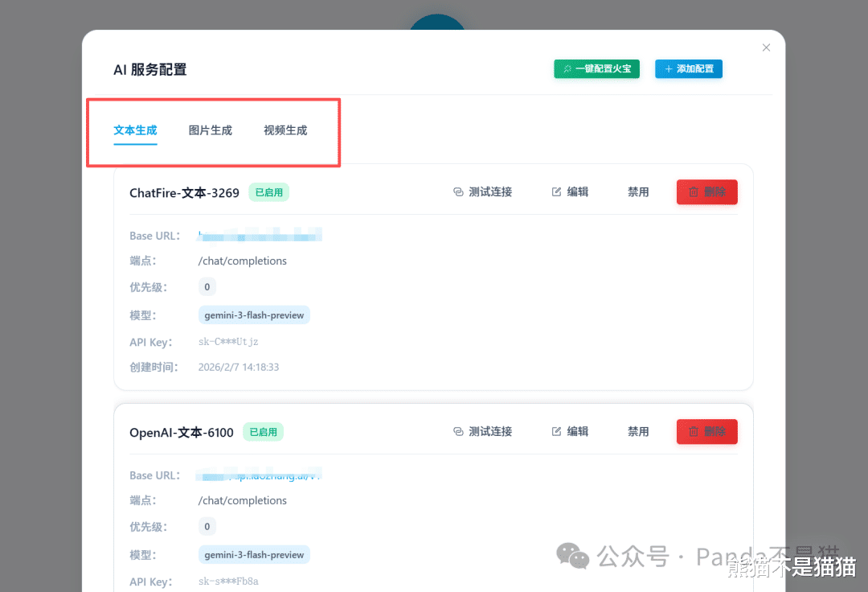Click ChatFire endpoint /chat/completions text
Image resolution: width=868 pixels, height=592 pixels.
(x=243, y=261)
